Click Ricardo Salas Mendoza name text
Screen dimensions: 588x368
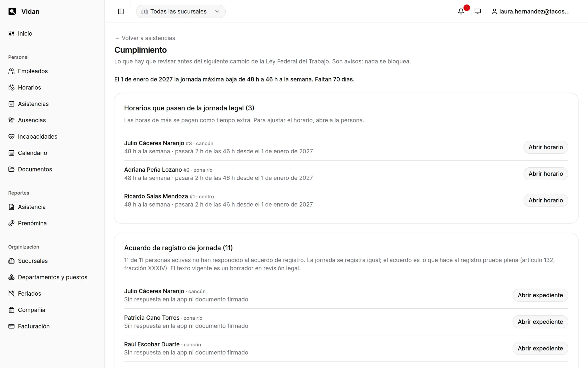coord(156,196)
